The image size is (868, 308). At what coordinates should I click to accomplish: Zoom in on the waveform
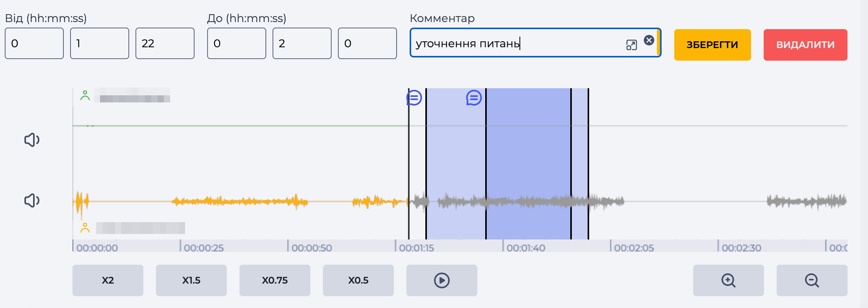tap(729, 280)
